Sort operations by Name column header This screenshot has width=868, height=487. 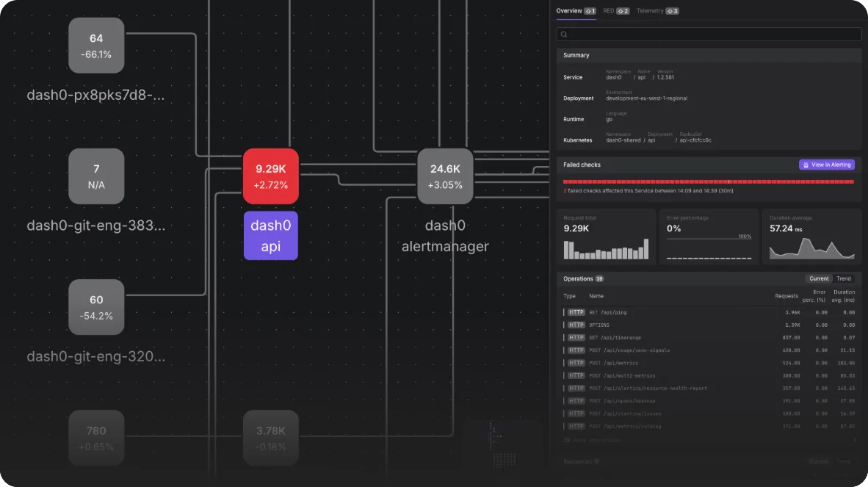tap(596, 296)
